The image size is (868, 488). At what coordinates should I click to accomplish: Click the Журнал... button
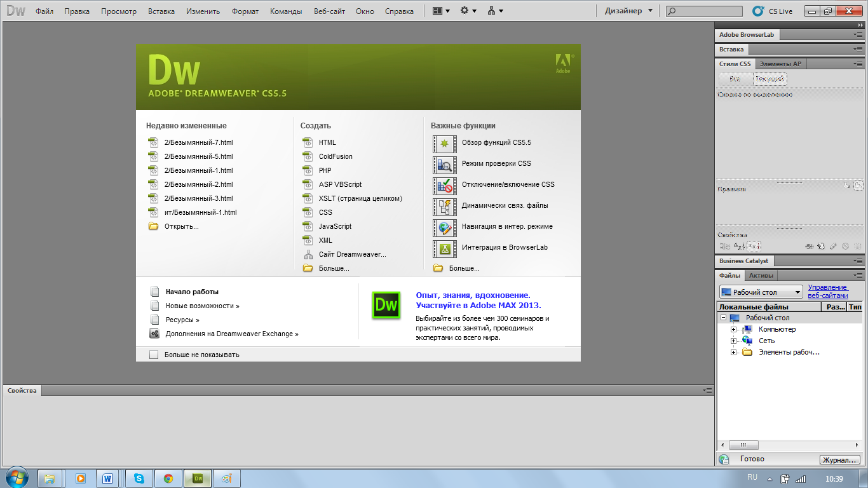point(840,460)
